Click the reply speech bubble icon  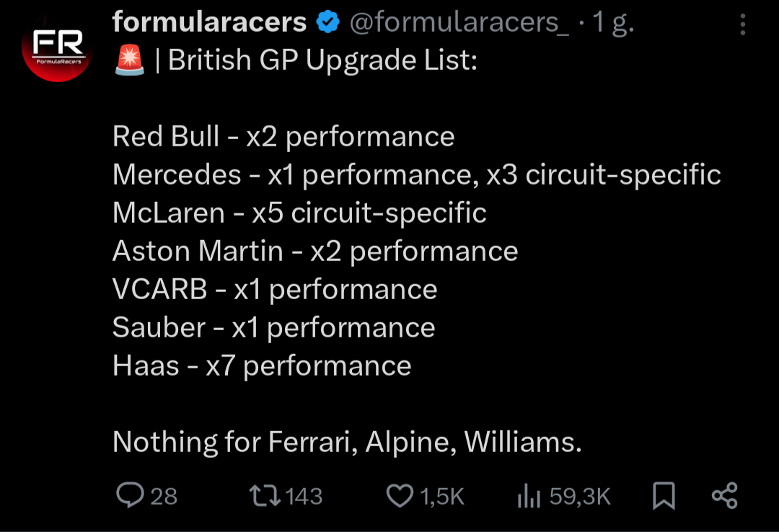point(131,495)
